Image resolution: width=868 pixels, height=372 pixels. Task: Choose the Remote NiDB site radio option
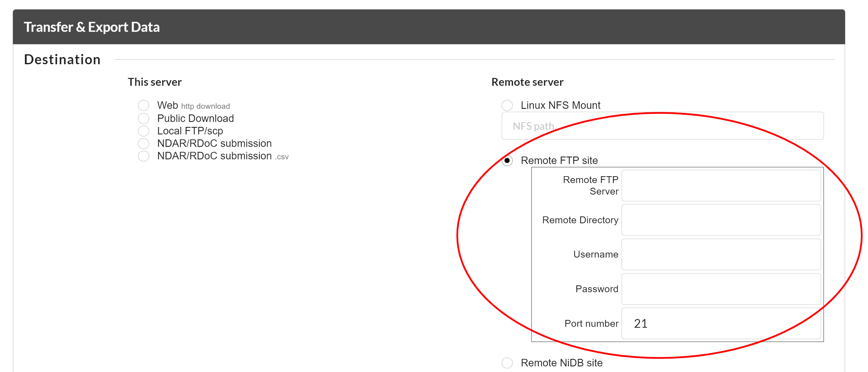(507, 363)
